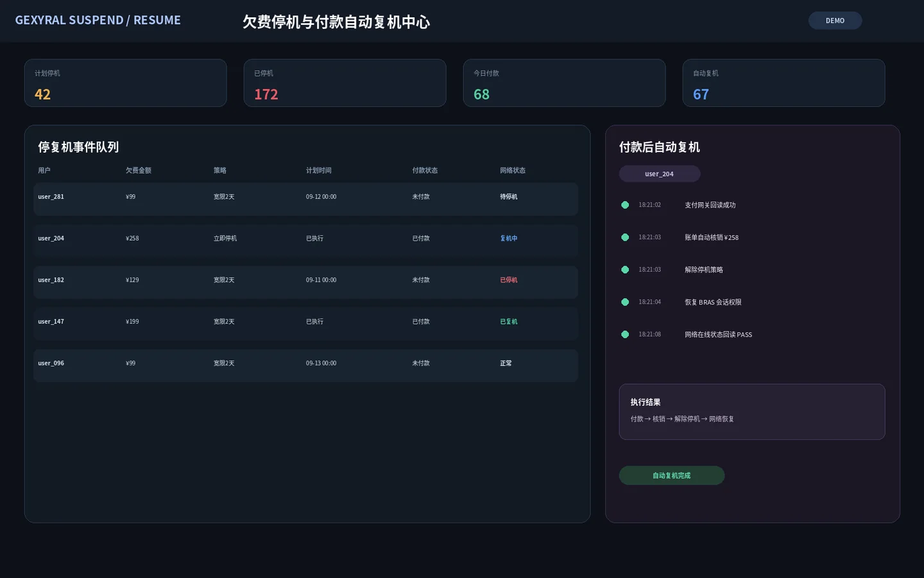Click the 复机中 network status
The image size is (924, 578).
pos(509,238)
